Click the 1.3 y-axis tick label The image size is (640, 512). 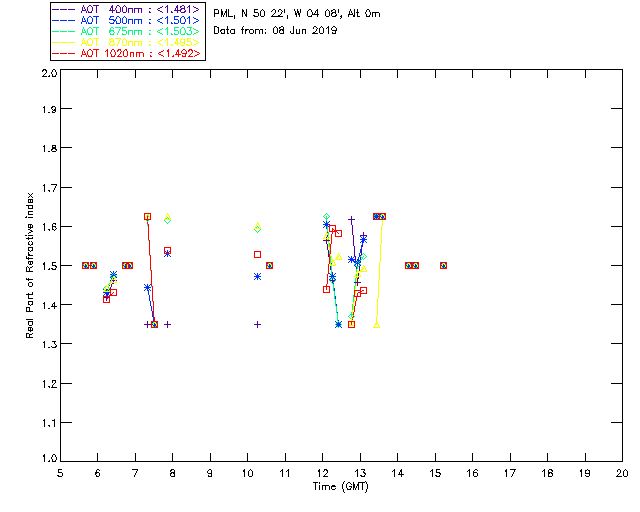[x=49, y=344]
